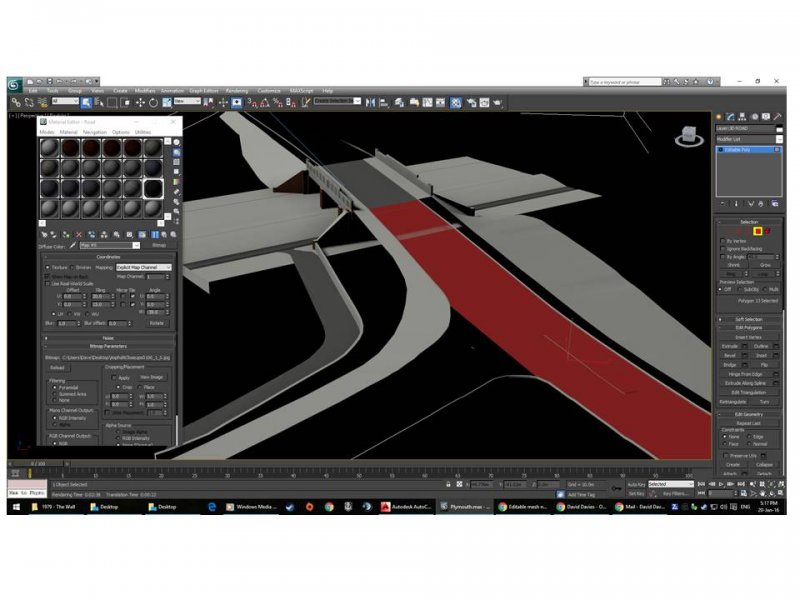Enable the By Vertex checkbox

(x=723, y=241)
